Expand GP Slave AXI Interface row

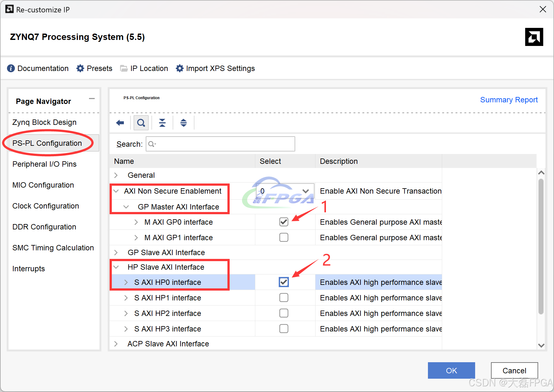[116, 253]
